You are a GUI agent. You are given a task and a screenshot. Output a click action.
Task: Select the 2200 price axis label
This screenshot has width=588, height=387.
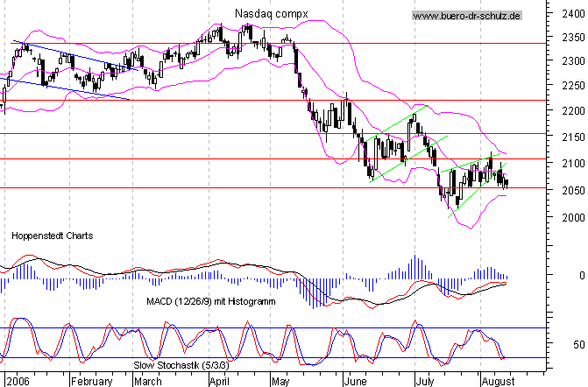tap(573, 111)
